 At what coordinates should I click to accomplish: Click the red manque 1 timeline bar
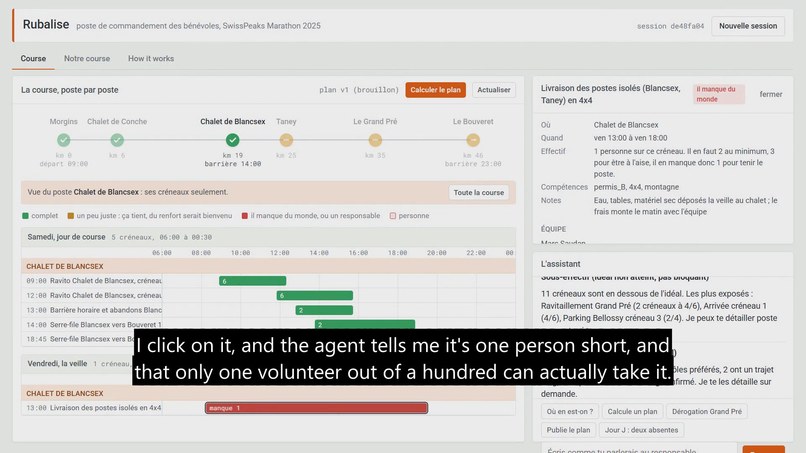[316, 408]
